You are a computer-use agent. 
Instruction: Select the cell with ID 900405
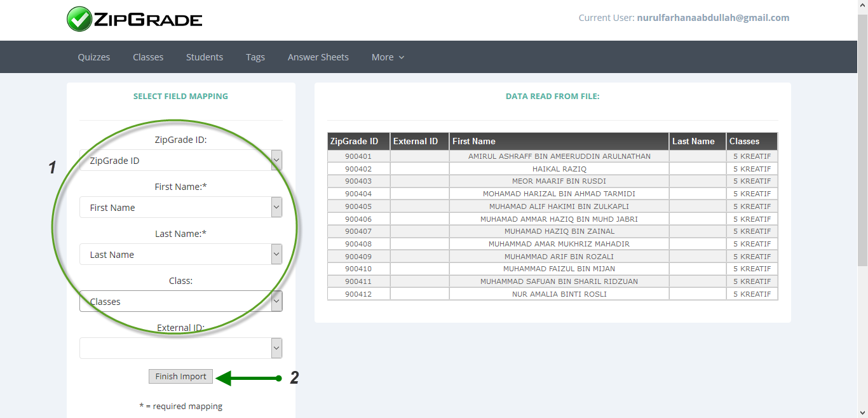pyautogui.click(x=358, y=206)
